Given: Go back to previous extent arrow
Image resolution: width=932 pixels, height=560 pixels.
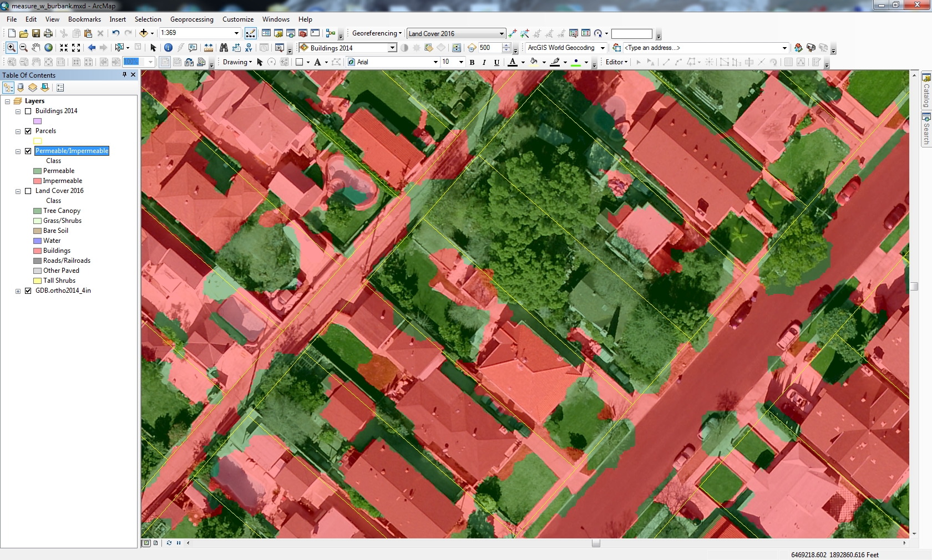Looking at the screenshot, I should pos(92,48).
